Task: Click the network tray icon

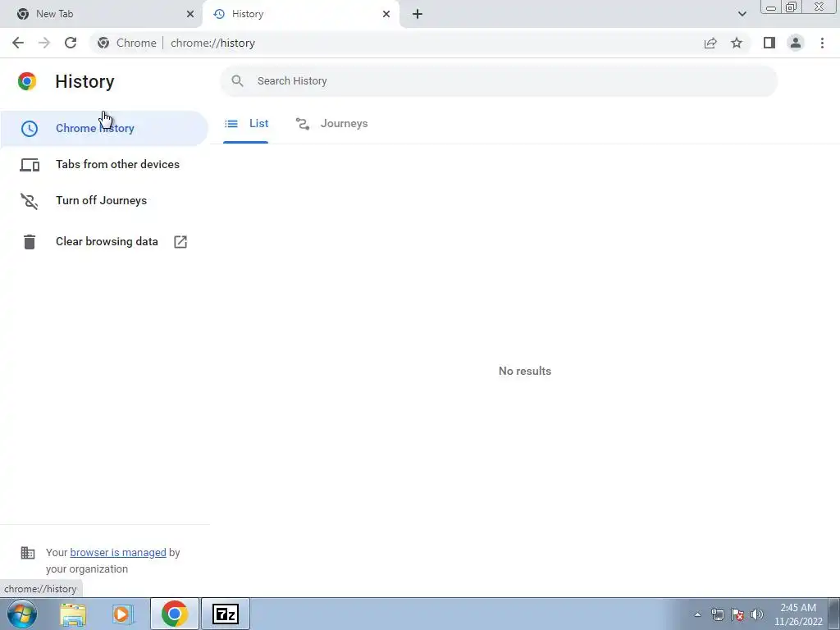Action: coord(717,614)
